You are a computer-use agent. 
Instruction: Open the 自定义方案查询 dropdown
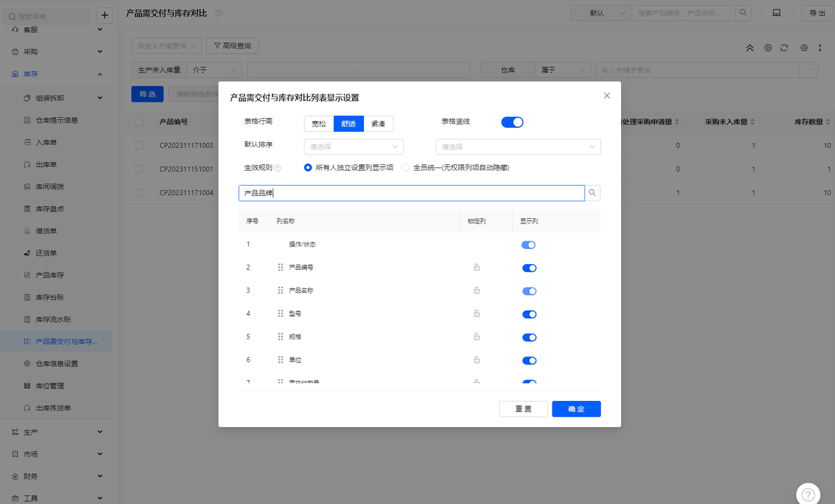click(167, 46)
